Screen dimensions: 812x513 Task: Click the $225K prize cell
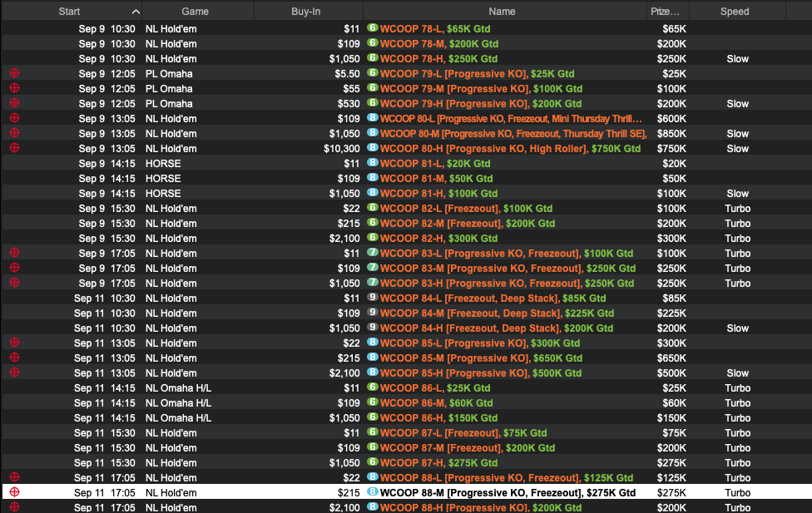coord(671,313)
